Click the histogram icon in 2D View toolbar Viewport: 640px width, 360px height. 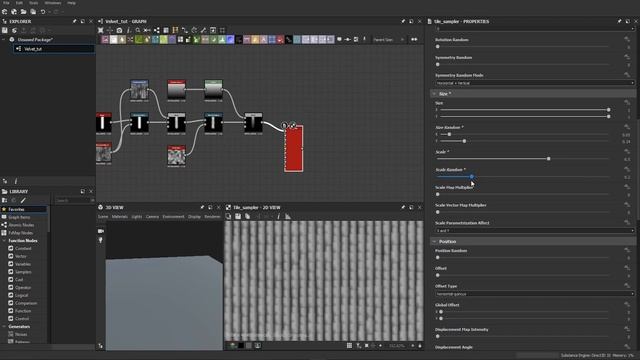288,216
